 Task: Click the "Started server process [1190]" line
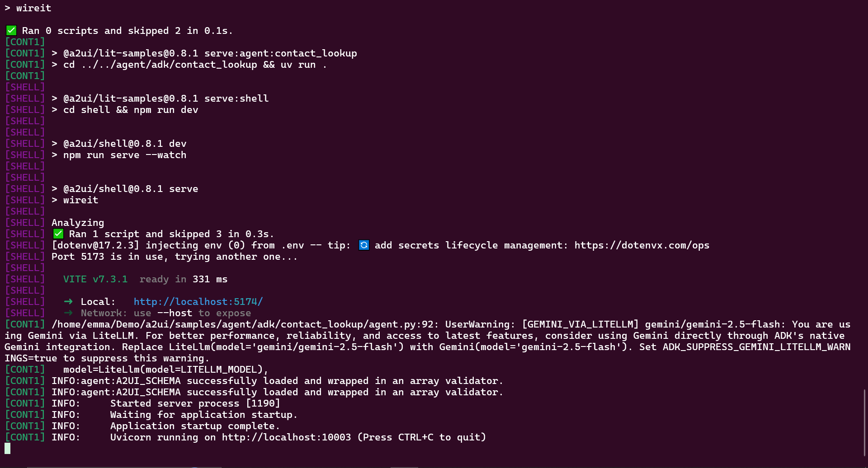pyautogui.click(x=195, y=403)
